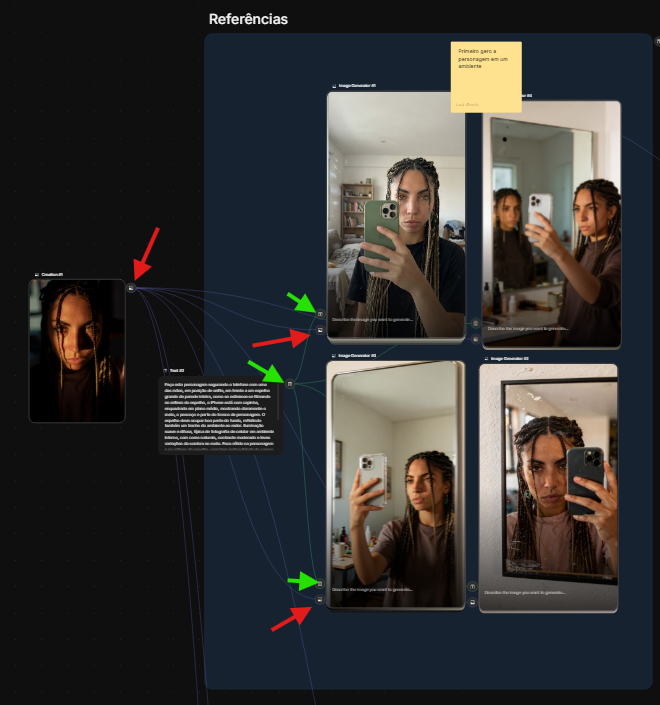660x705 pixels.
Task: Select the Creation node portrait thumbnail
Action: click(x=77, y=350)
